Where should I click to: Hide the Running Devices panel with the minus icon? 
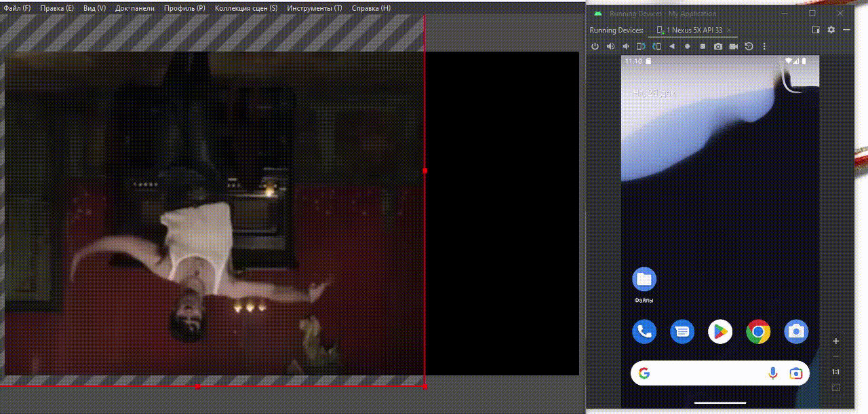click(846, 30)
